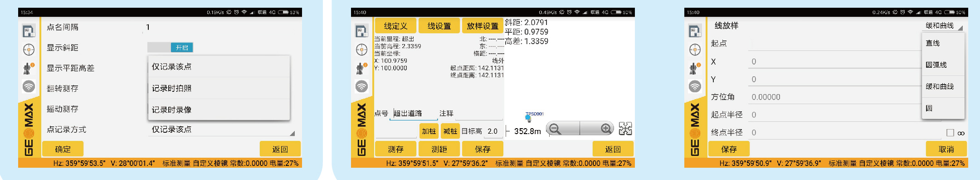This screenshot has height=180, width=980.
Task: Click the 加桩 button
Action: tap(429, 131)
